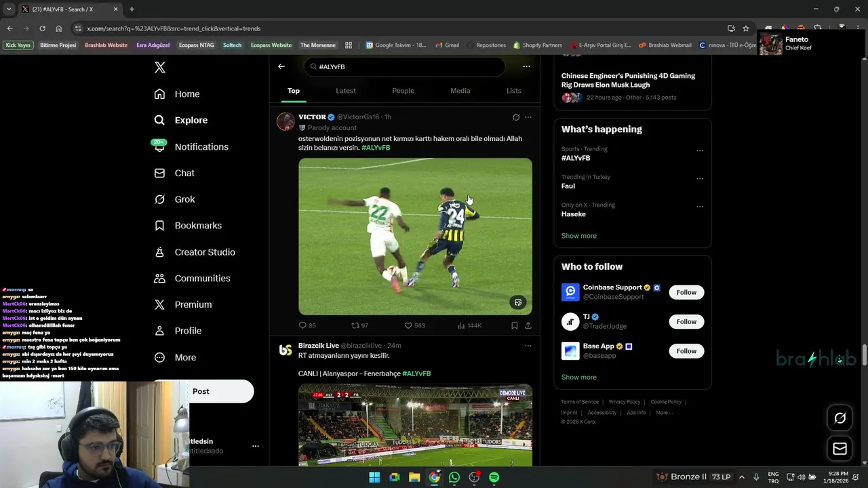The image size is (868, 488).
Task: View analytics of VICTOR's post 144K
Action: [x=469, y=325]
